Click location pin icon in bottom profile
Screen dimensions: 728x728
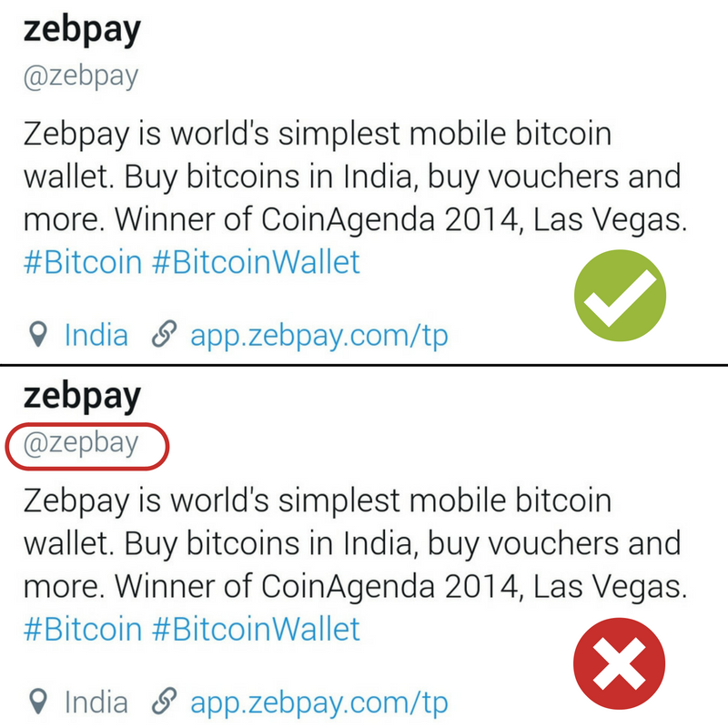(38, 701)
